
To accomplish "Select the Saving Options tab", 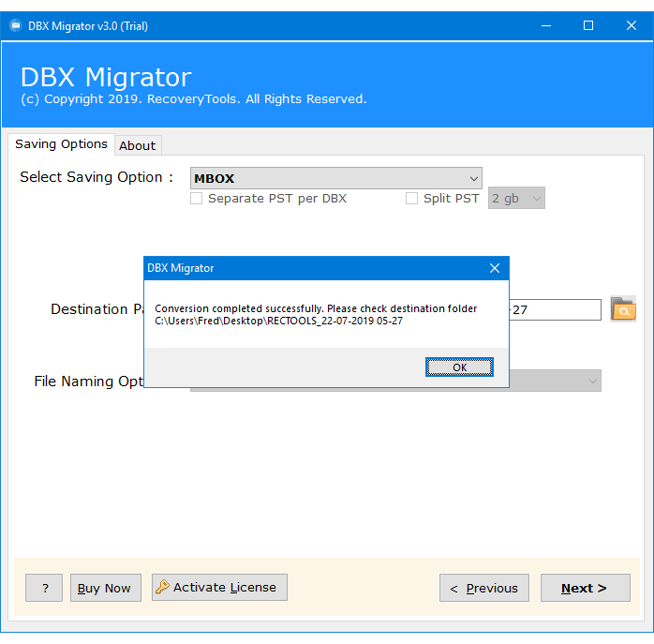I will click(x=61, y=144).
